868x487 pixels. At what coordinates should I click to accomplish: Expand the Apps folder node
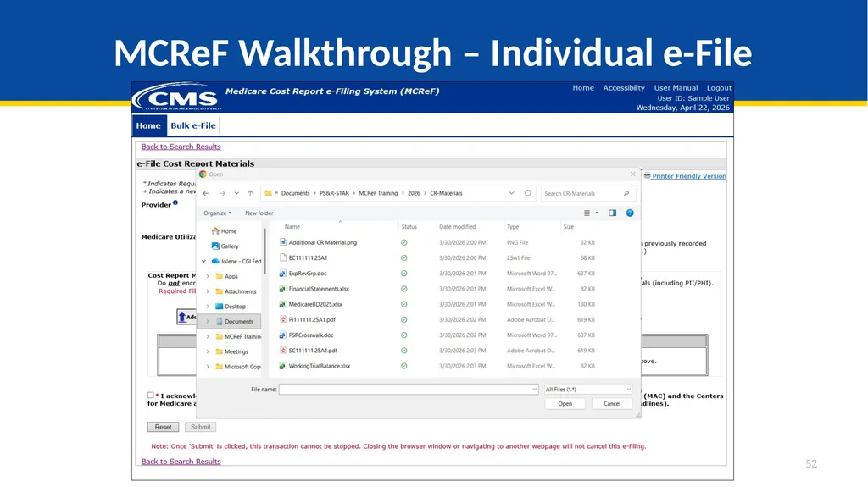click(208, 276)
